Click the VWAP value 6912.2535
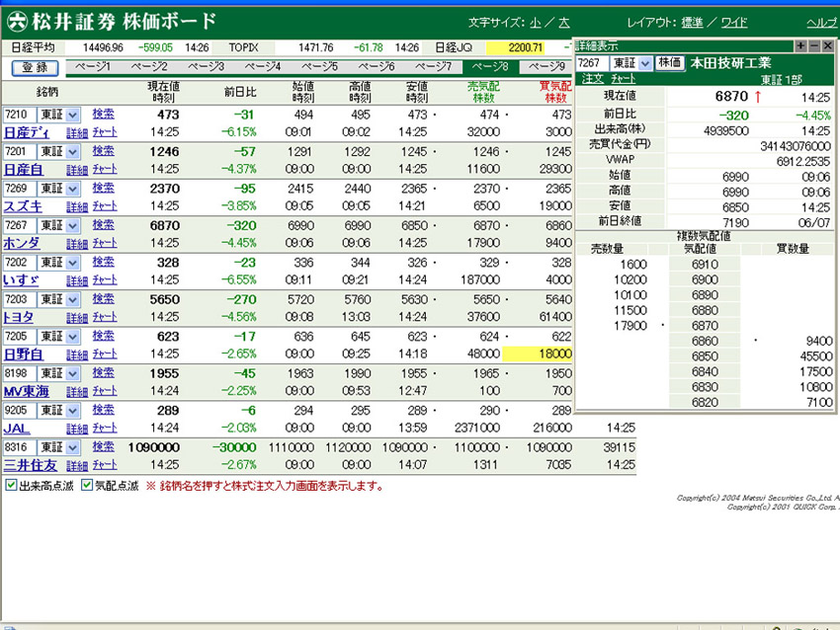This screenshot has height=630, width=840. pos(803,162)
